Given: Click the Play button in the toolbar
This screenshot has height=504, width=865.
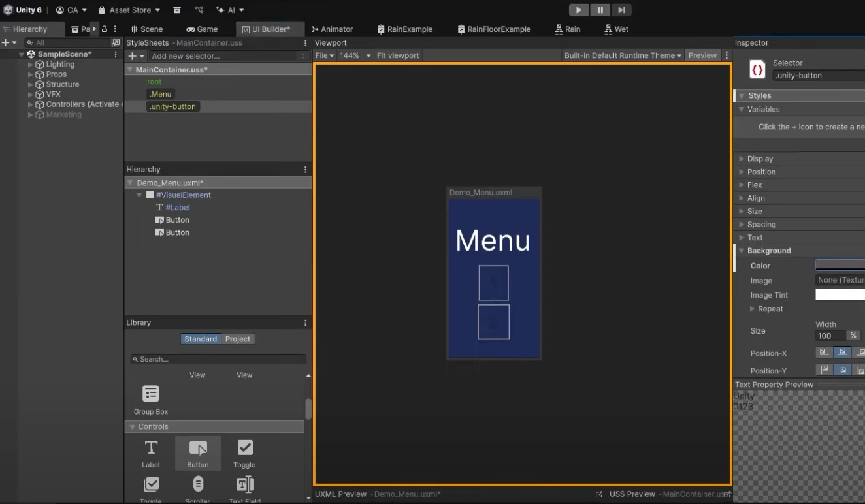Looking at the screenshot, I should (578, 10).
